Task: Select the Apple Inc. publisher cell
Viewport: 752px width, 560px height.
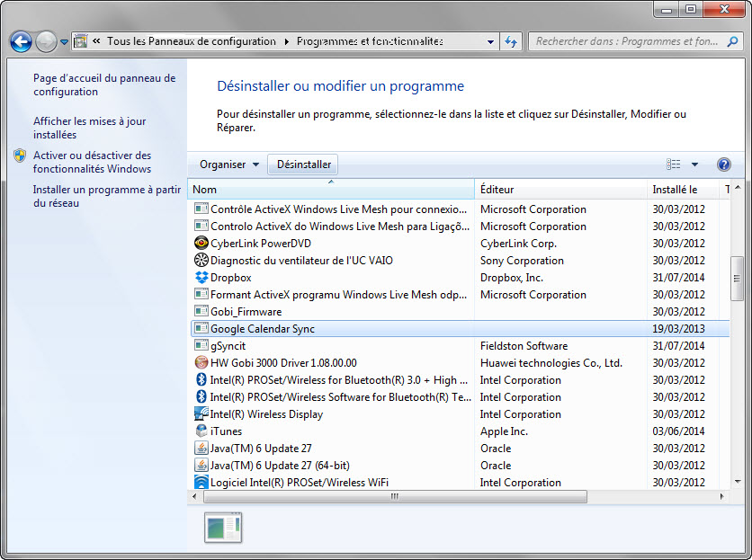Action: tap(504, 431)
